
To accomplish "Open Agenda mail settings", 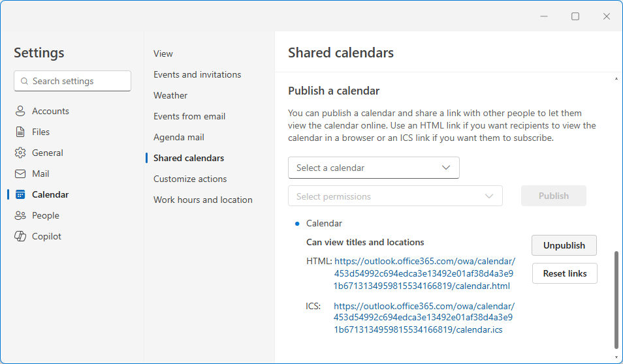I will click(179, 138).
